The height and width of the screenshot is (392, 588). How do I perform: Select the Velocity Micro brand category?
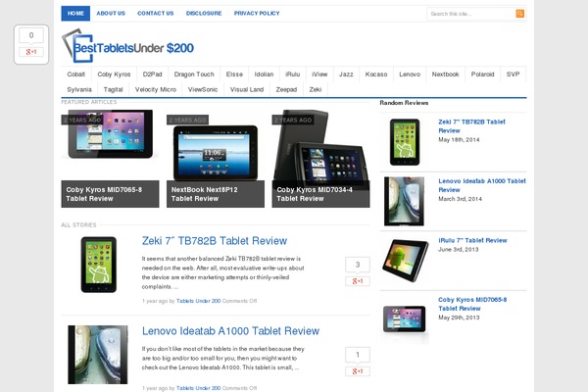click(155, 89)
